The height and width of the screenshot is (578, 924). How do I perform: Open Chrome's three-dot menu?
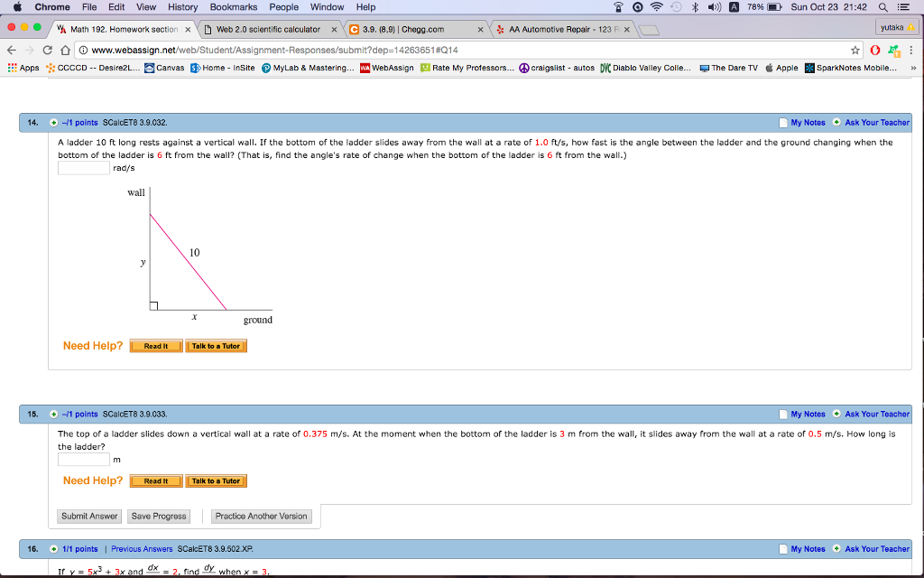[910, 50]
